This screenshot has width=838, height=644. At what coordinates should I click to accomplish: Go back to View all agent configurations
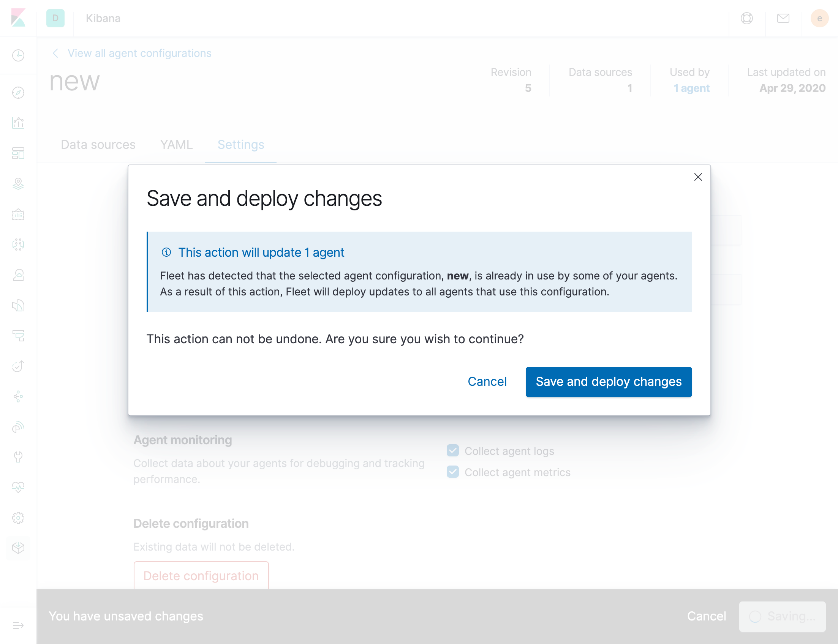(x=139, y=53)
